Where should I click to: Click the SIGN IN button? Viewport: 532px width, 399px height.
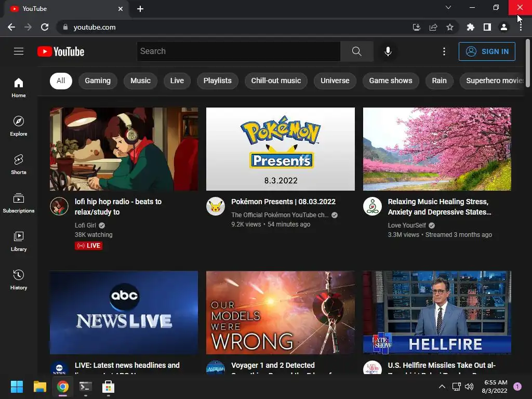click(x=487, y=51)
